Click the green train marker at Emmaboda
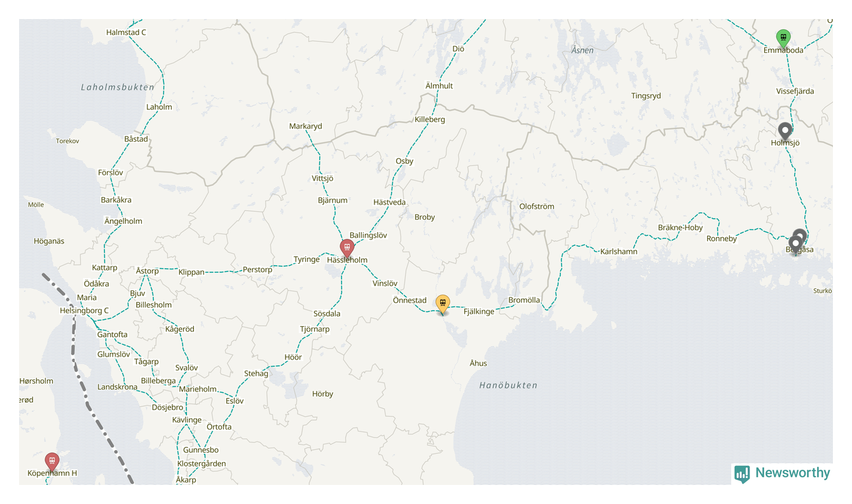The height and width of the screenshot is (504, 852). point(783,37)
